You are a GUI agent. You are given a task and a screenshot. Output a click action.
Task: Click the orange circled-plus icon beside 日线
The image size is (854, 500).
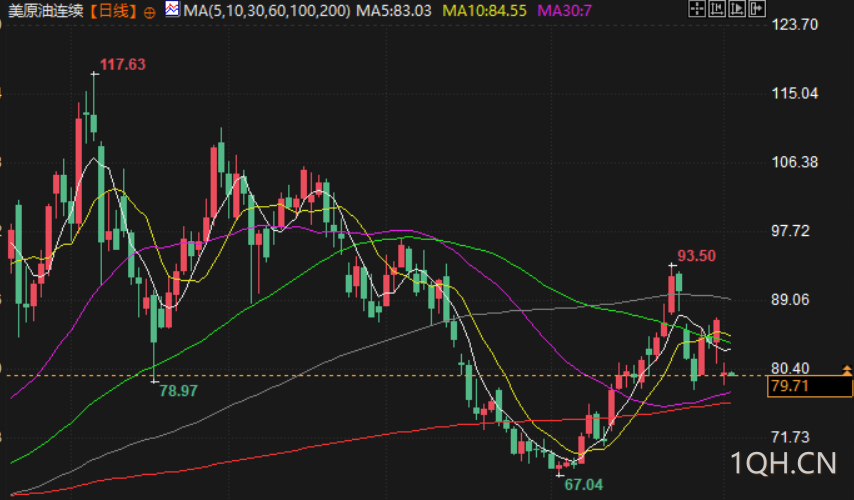149,13
